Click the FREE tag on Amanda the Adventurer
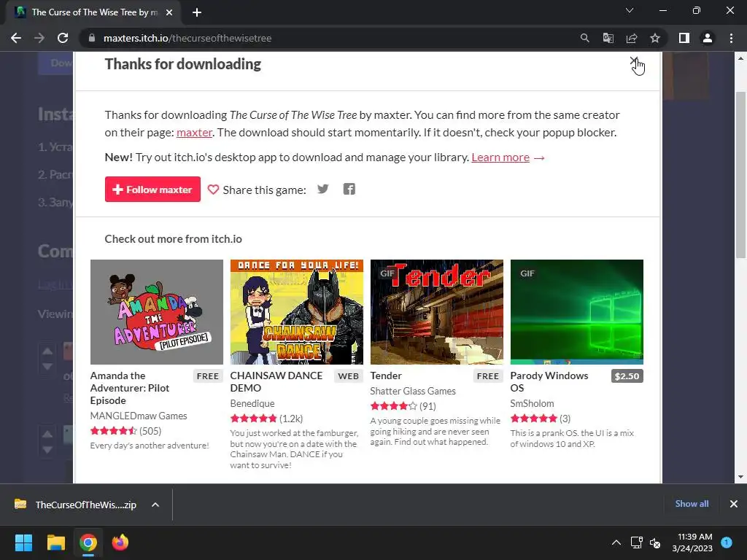 [x=208, y=376]
